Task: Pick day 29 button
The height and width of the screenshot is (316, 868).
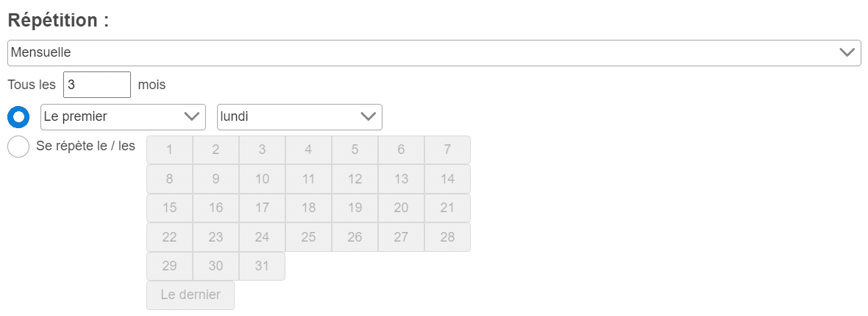Action: pos(169,266)
